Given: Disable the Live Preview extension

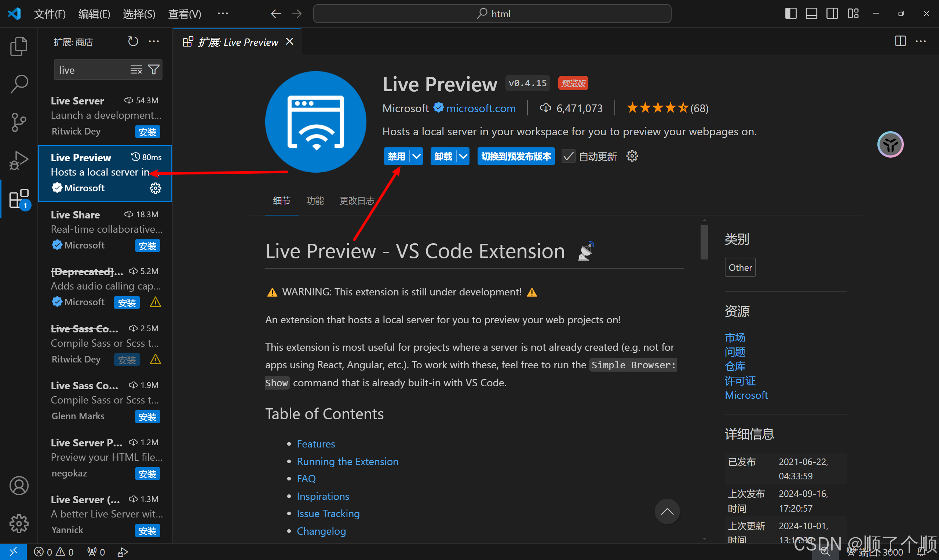Looking at the screenshot, I should 397,156.
